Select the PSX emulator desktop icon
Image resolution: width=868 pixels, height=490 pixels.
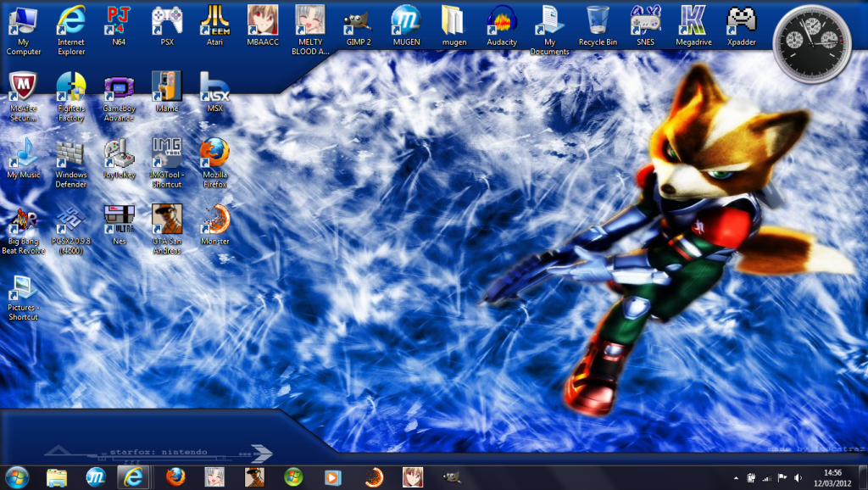167,26
